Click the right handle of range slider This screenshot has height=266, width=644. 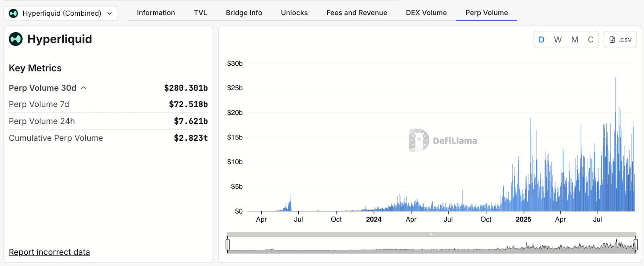[x=636, y=245]
